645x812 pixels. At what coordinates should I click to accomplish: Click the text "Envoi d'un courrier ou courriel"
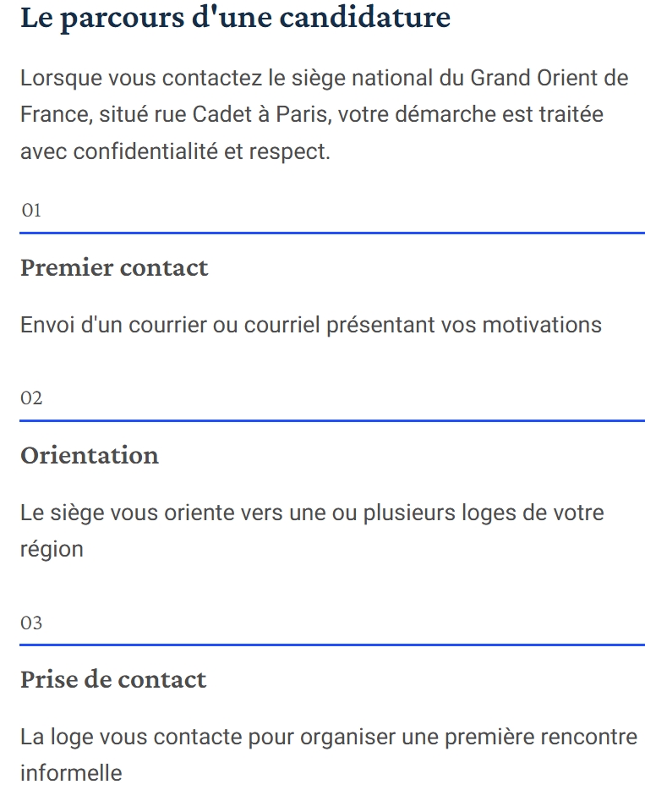tap(170, 325)
